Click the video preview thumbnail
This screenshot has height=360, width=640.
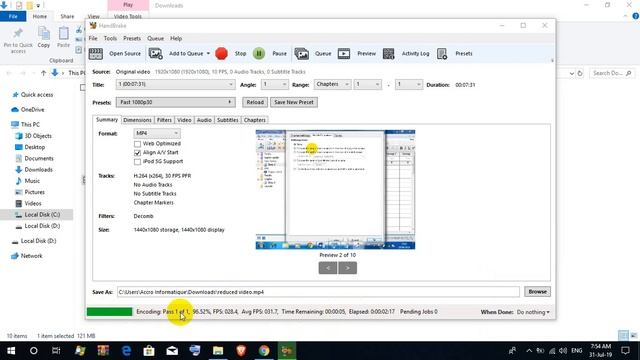(x=335, y=189)
